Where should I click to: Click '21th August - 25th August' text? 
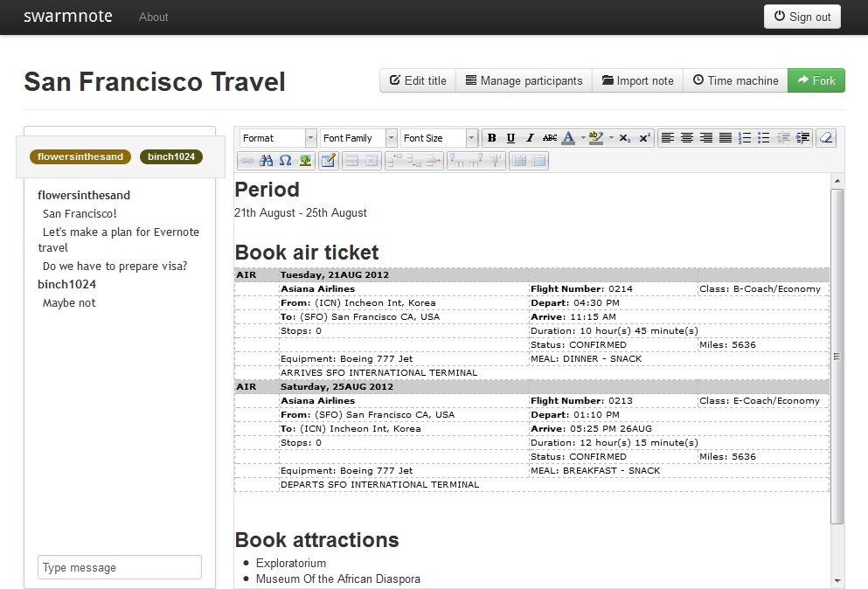tap(301, 212)
